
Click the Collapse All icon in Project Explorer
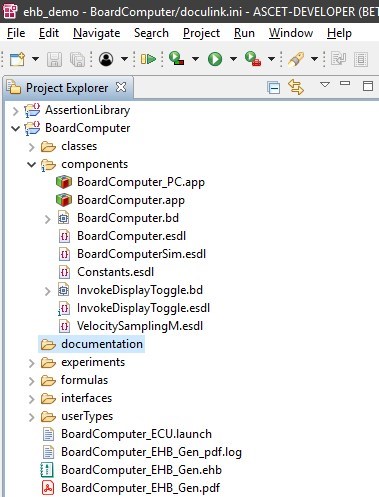tap(274, 88)
